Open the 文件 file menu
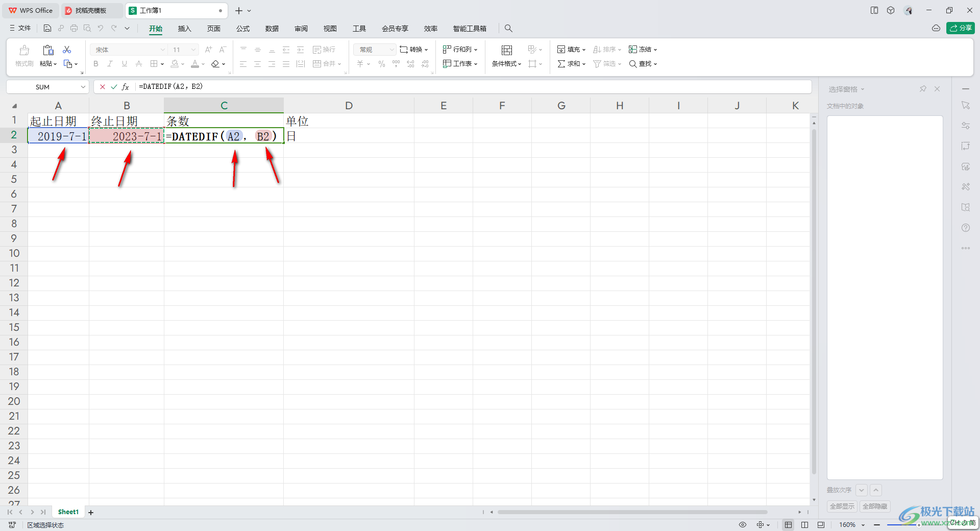This screenshot has width=980, height=531. [x=20, y=28]
